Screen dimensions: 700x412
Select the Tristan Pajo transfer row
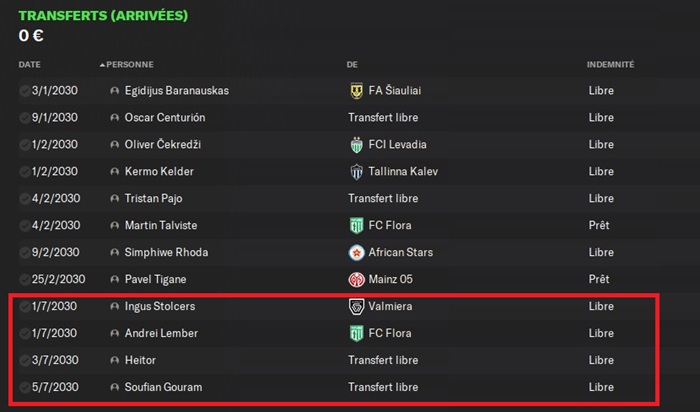pos(339,199)
